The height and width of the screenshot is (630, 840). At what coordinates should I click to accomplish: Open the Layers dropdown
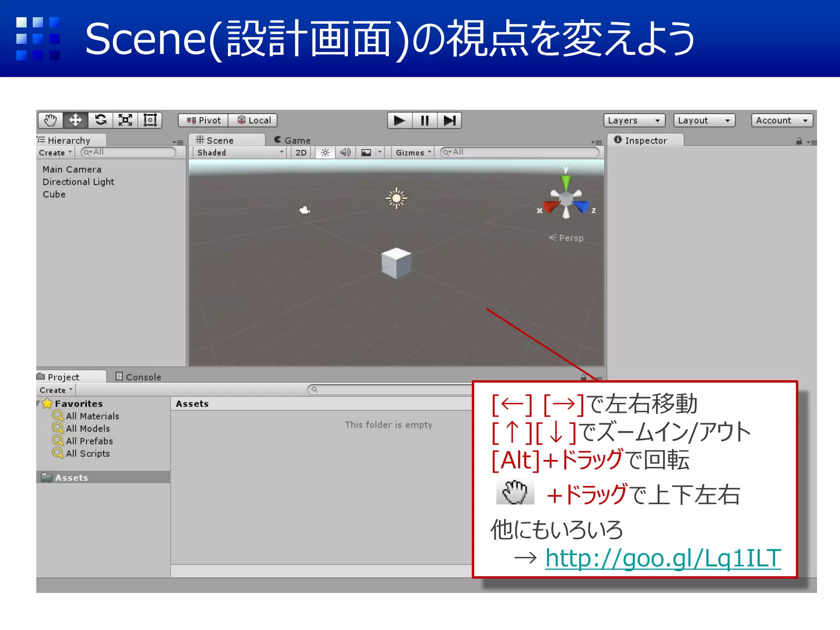(634, 121)
